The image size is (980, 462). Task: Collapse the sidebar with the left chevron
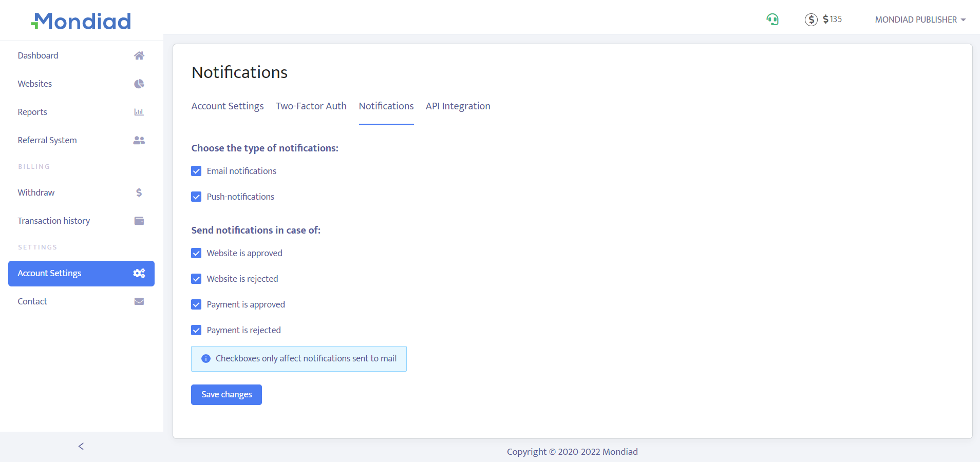click(81, 446)
